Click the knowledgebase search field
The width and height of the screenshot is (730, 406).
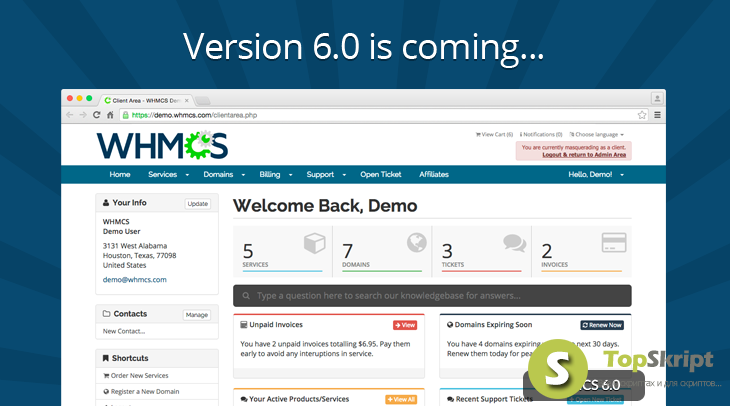432,296
